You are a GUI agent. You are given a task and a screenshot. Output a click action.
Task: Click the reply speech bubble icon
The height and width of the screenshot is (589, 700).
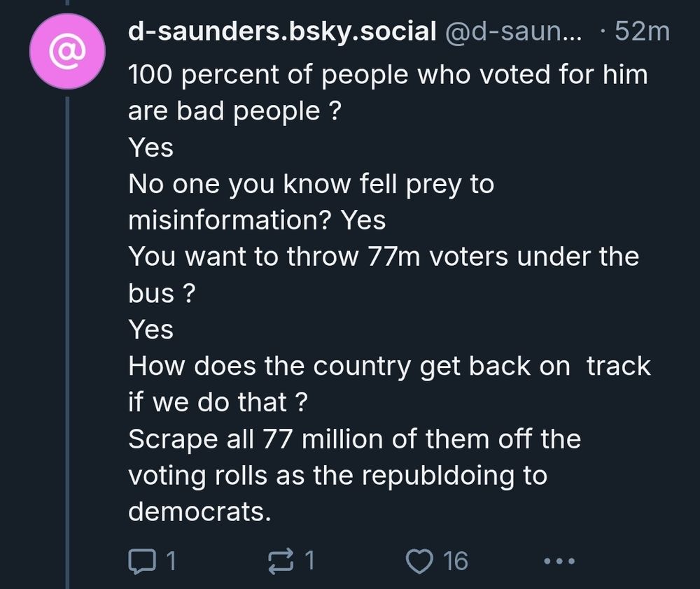click(x=144, y=560)
